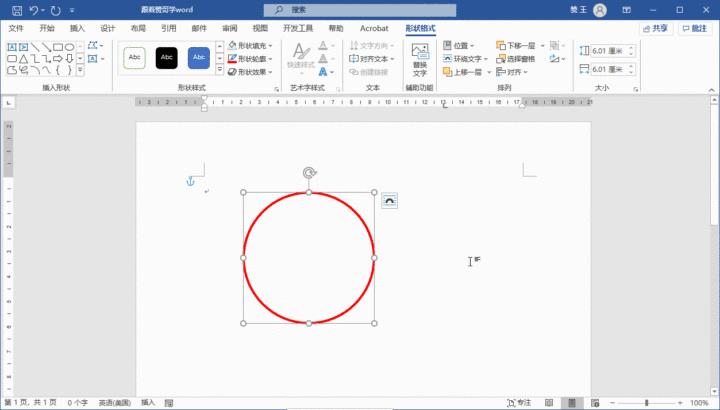
Task: Open 上移一层 bring forward dropdown arrow
Action: (489, 72)
